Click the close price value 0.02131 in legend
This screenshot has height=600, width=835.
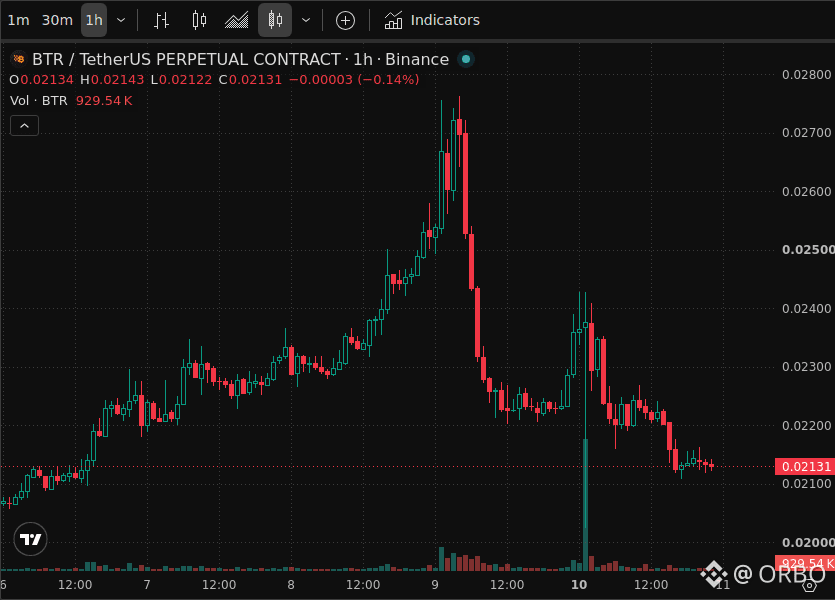click(255, 80)
